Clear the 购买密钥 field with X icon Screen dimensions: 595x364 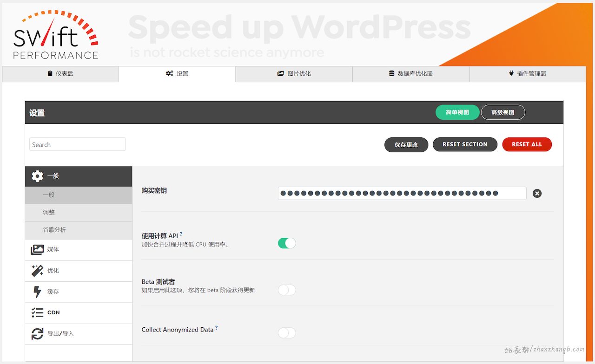(537, 194)
